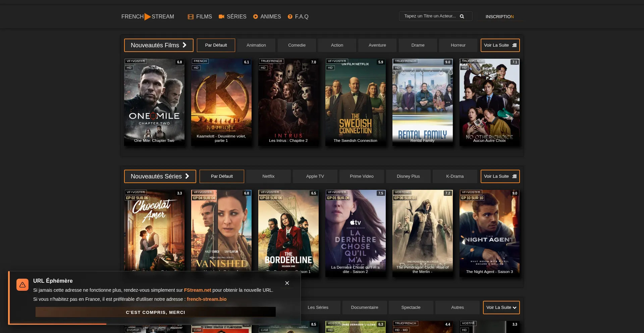The height and width of the screenshot is (333, 644).
Task: Open The Swedish Connection poster
Action: [x=356, y=102]
